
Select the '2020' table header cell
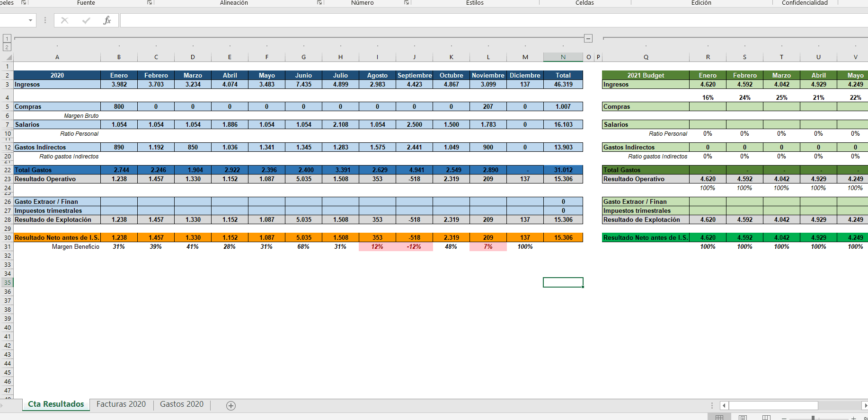(x=57, y=75)
